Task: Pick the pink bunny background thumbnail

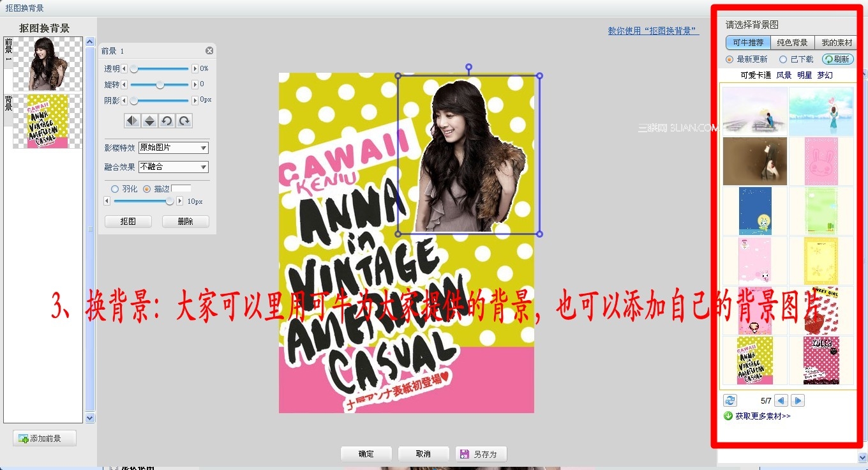Action: pyautogui.click(x=821, y=161)
